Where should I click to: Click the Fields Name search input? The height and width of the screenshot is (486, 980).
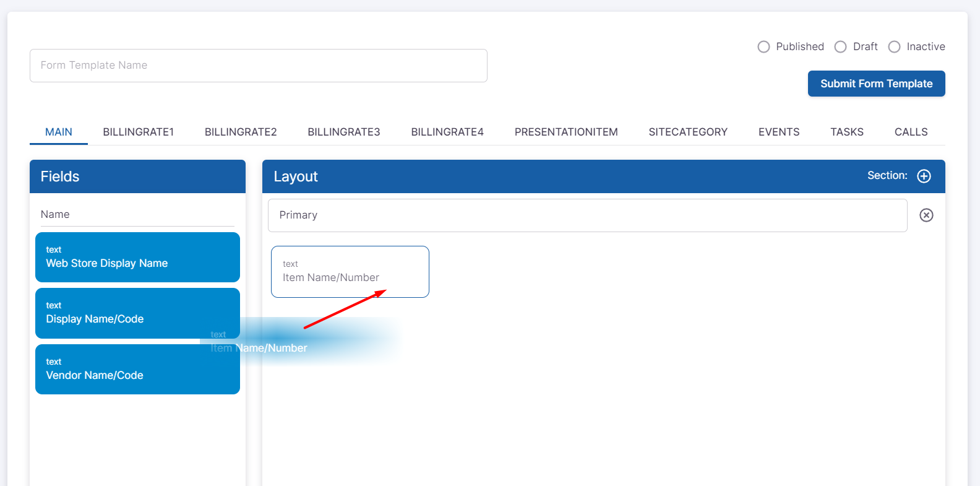click(137, 214)
